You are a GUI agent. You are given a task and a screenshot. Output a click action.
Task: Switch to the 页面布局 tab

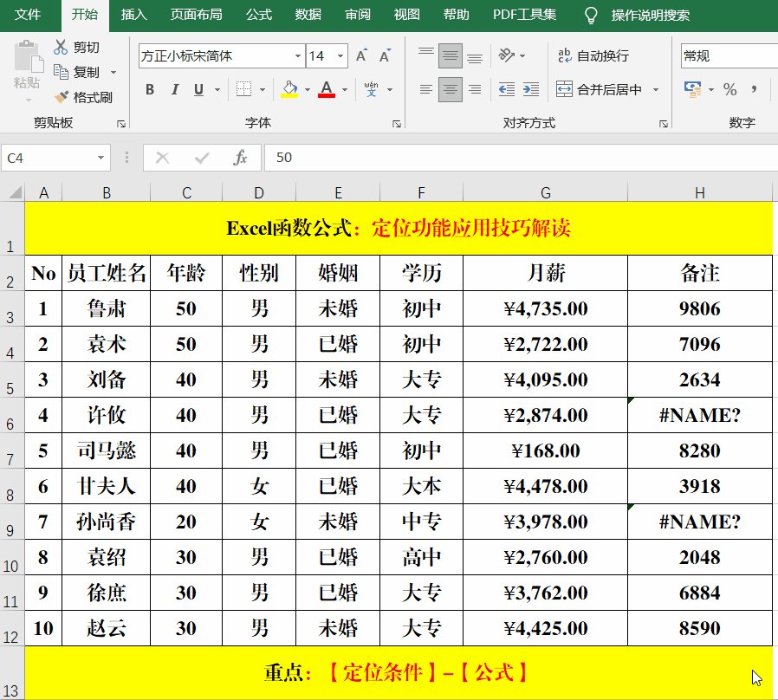[196, 15]
